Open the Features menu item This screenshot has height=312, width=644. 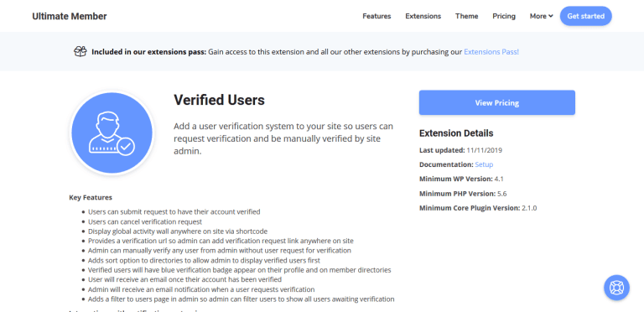[x=377, y=16]
